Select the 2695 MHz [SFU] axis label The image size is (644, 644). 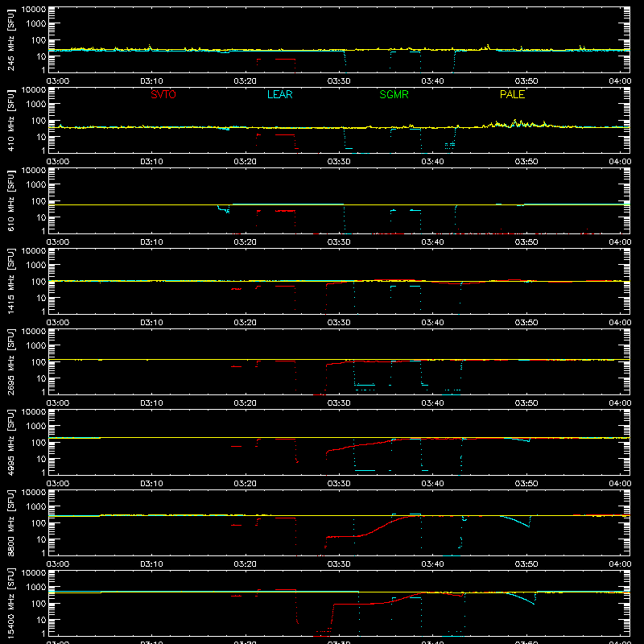point(11,361)
